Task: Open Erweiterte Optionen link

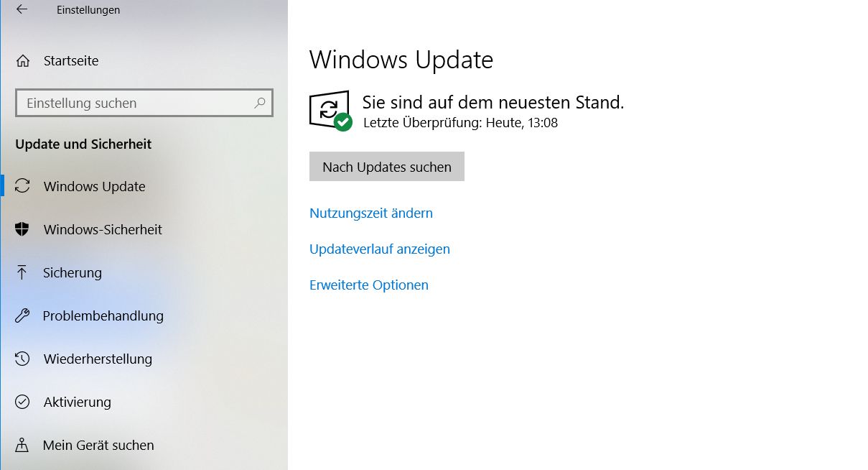Action: (369, 285)
